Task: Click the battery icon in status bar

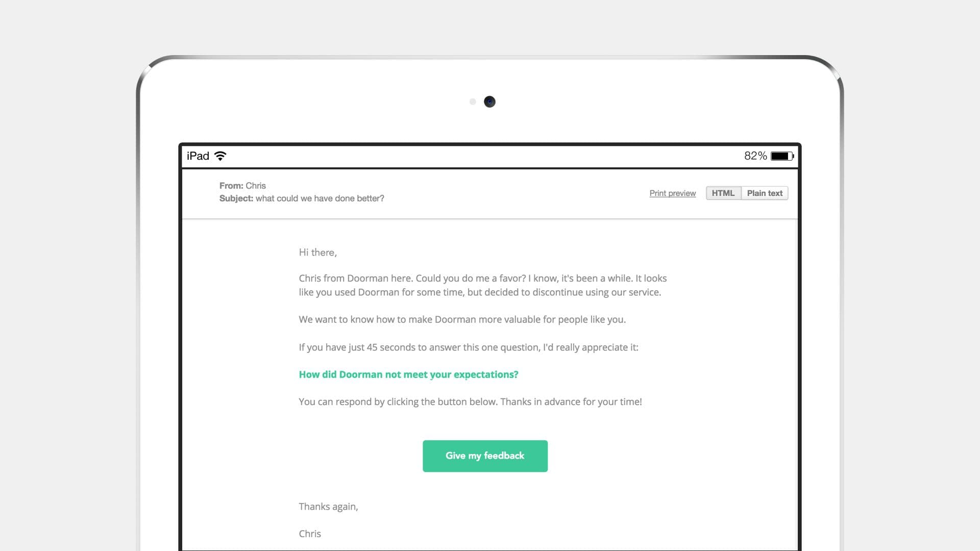Action: 781,156
